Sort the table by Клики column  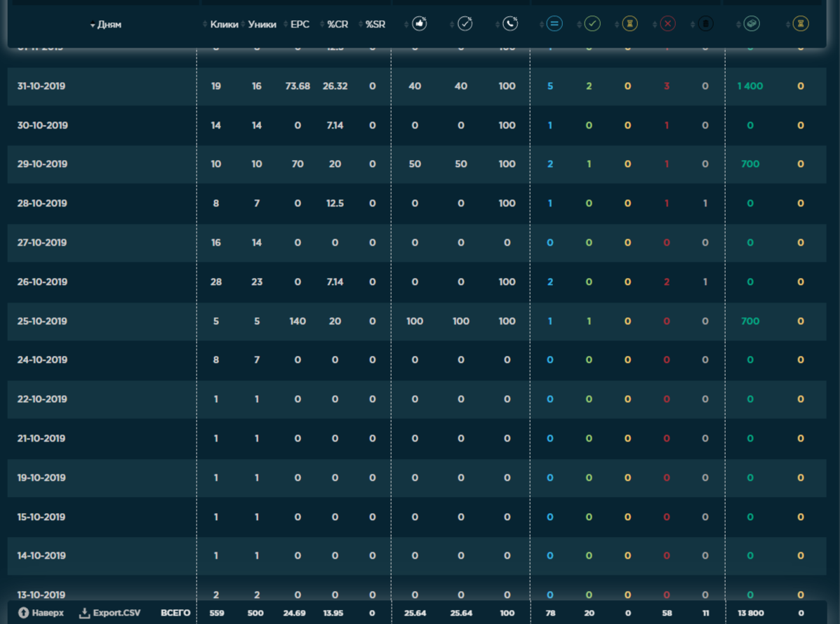pos(224,25)
